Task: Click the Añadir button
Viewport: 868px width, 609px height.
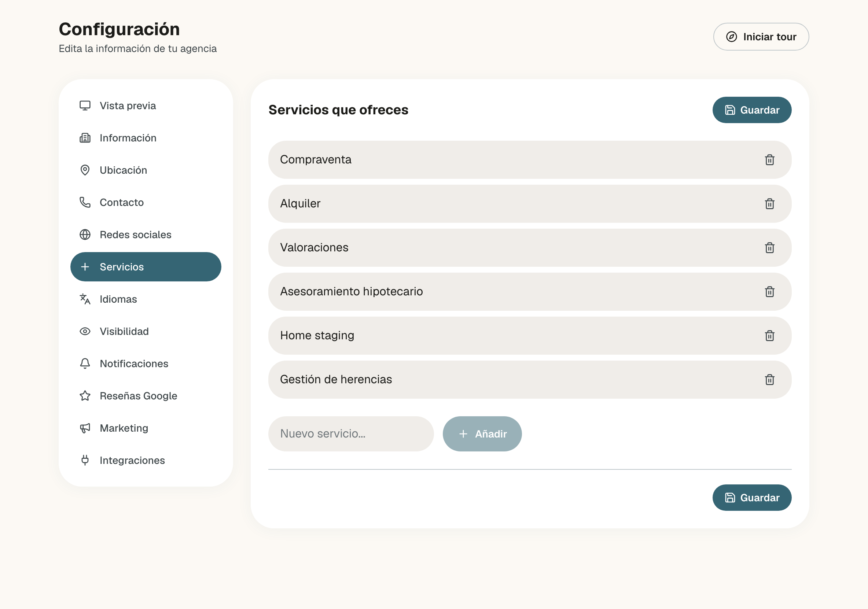Action: [482, 433]
